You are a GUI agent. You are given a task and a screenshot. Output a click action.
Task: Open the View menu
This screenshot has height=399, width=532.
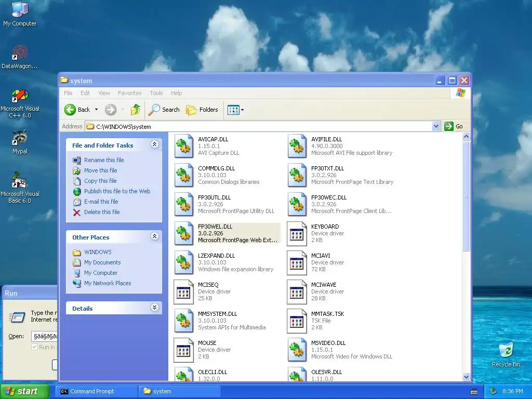104,93
